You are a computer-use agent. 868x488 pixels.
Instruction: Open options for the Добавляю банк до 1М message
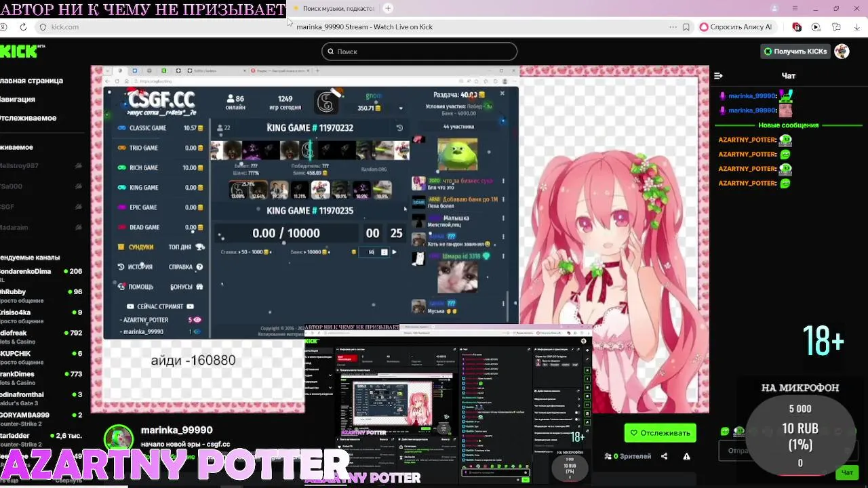click(503, 200)
